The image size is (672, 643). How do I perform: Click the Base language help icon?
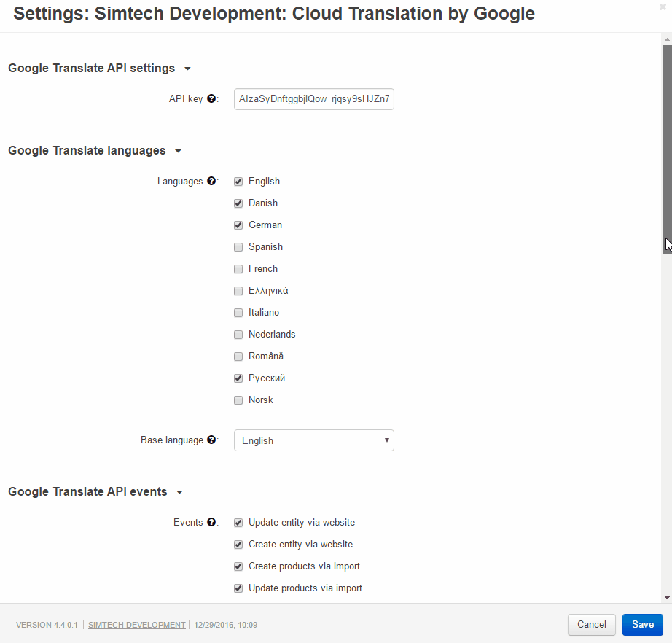click(x=211, y=440)
